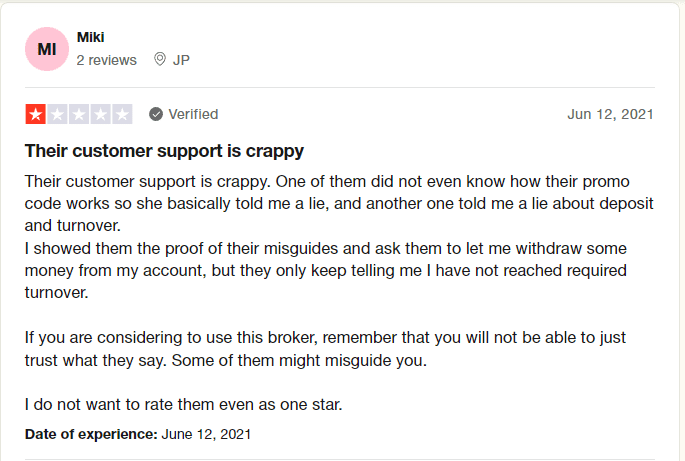This screenshot has width=685, height=461.
Task: Click the fifth grey rating star
Action: tap(122, 114)
